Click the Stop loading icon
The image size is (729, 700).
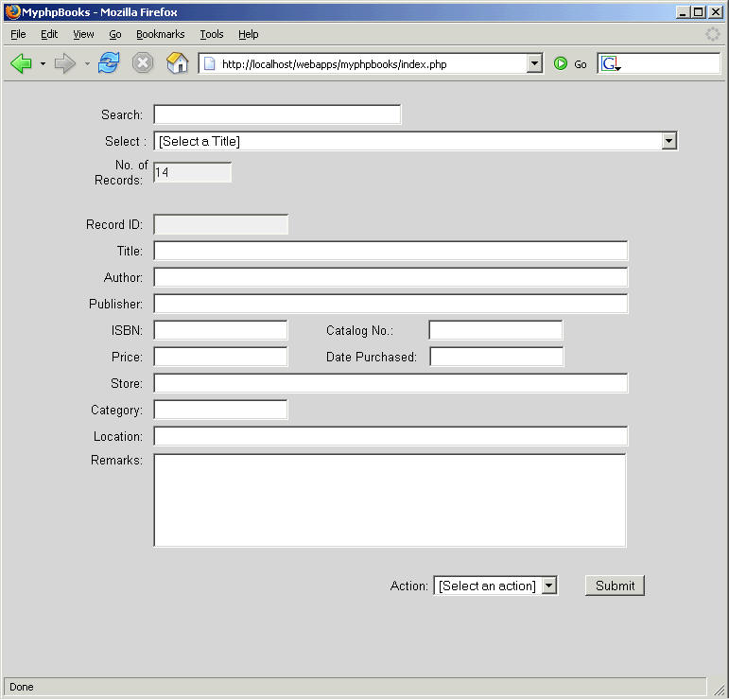pyautogui.click(x=143, y=62)
